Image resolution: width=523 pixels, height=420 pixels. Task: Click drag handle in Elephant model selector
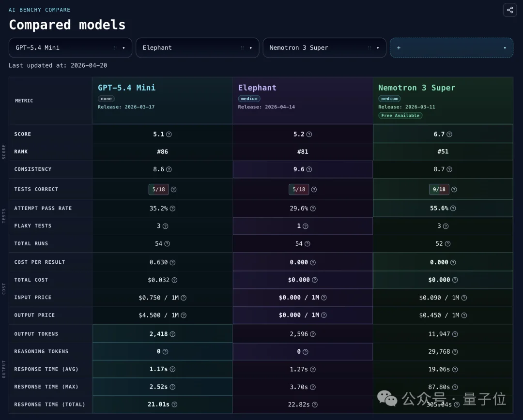[x=242, y=48]
